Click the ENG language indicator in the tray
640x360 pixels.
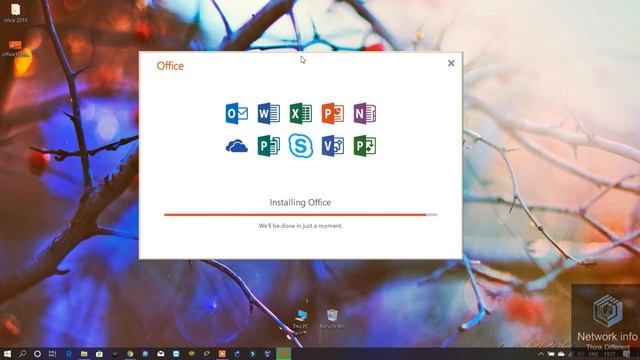point(594,354)
